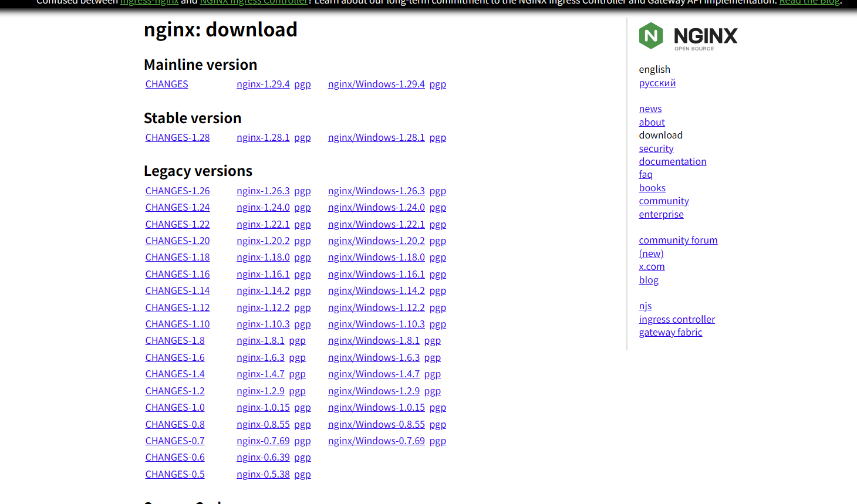The width and height of the screenshot is (857, 504).
Task: Download nginx/Windows-1.26.3
Action: point(376,191)
